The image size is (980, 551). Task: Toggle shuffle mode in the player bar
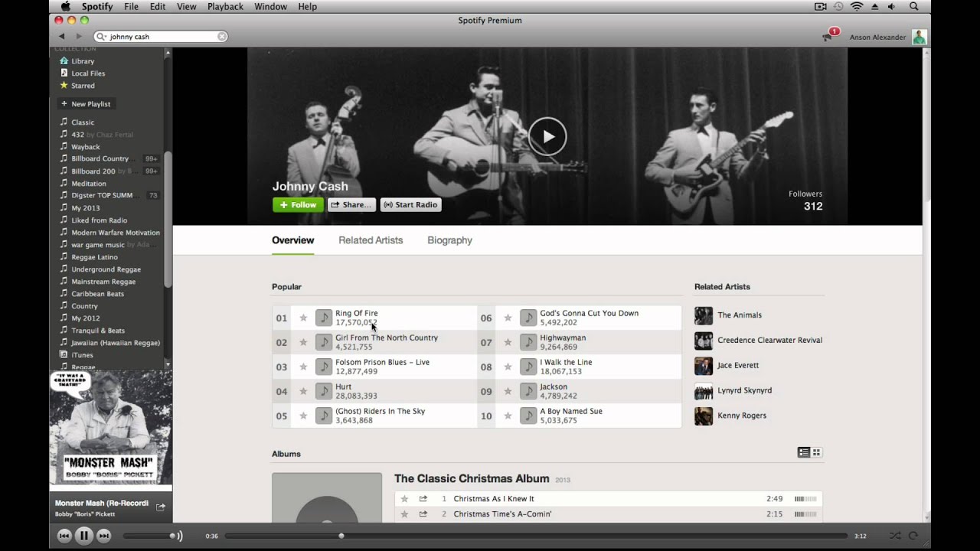(x=895, y=536)
